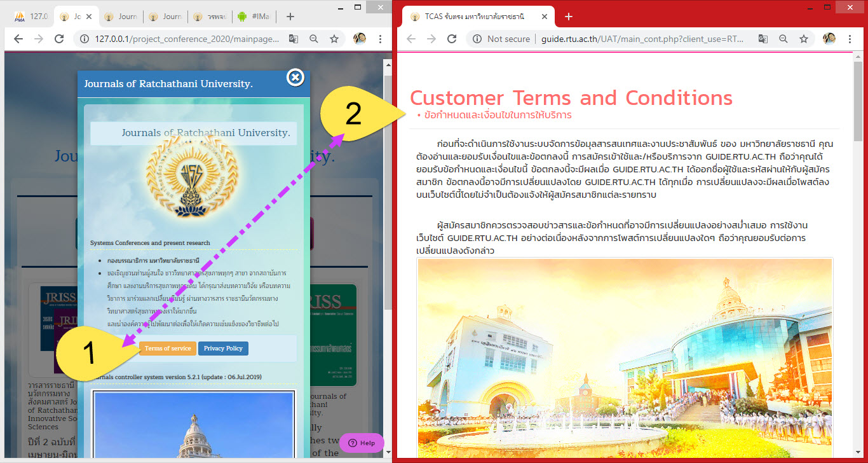The width and height of the screenshot is (868, 463).
Task: Bookmark the project_conference_2020 page with star
Action: (334, 39)
